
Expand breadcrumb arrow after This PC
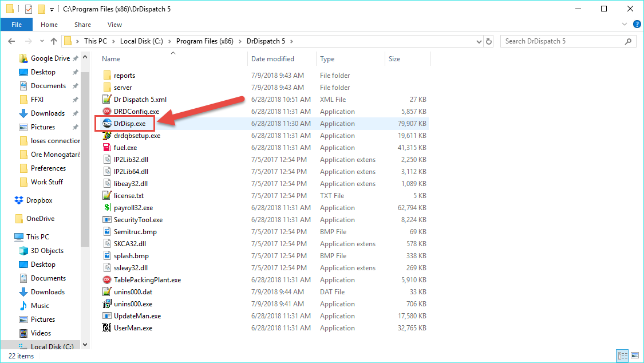point(113,41)
